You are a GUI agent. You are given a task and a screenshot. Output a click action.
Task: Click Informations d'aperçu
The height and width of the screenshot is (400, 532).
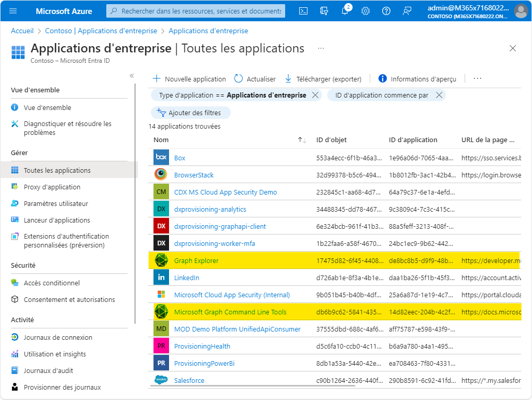[417, 79]
